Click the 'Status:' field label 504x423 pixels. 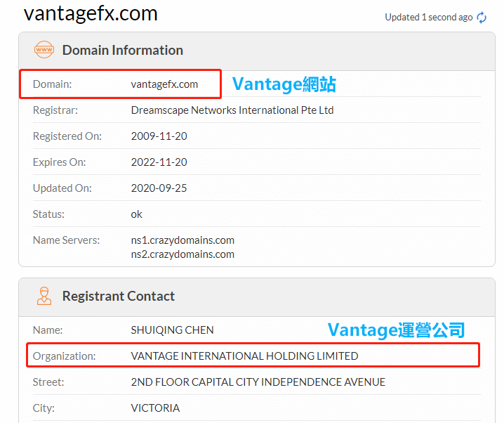48,214
